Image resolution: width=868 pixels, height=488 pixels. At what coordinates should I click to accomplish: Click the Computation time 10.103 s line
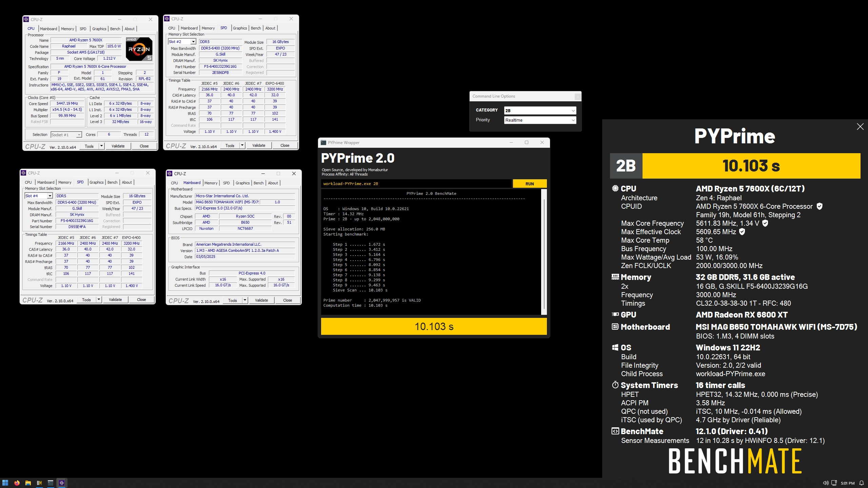(355, 305)
